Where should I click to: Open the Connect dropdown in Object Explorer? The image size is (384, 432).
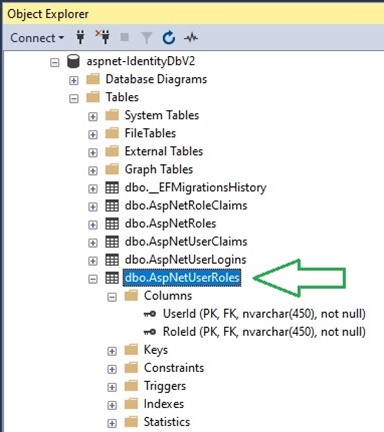point(37,38)
